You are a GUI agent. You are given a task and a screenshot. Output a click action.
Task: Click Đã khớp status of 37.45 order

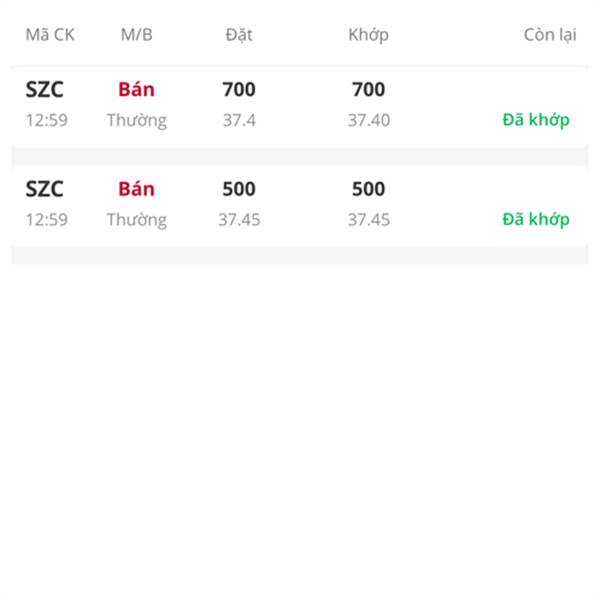(x=536, y=219)
